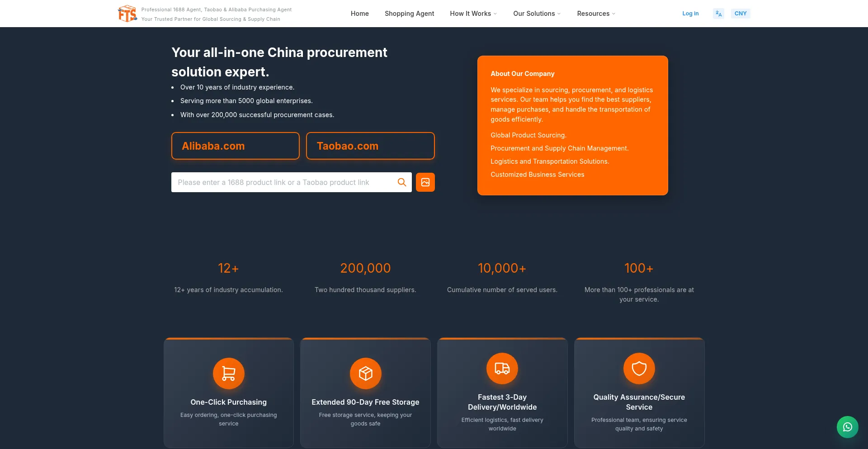This screenshot has height=449, width=868.
Task: Click 'Professional team, ensuring service quality' text
Action: (x=639, y=424)
